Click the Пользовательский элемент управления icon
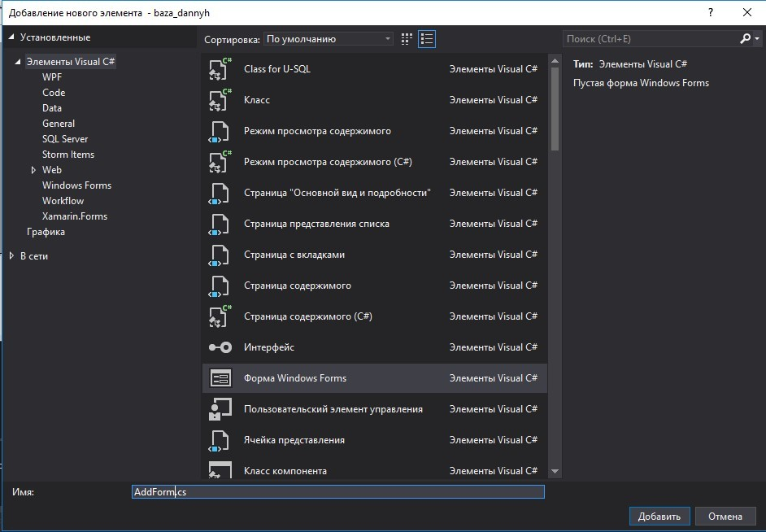The height and width of the screenshot is (532, 766). coord(220,409)
